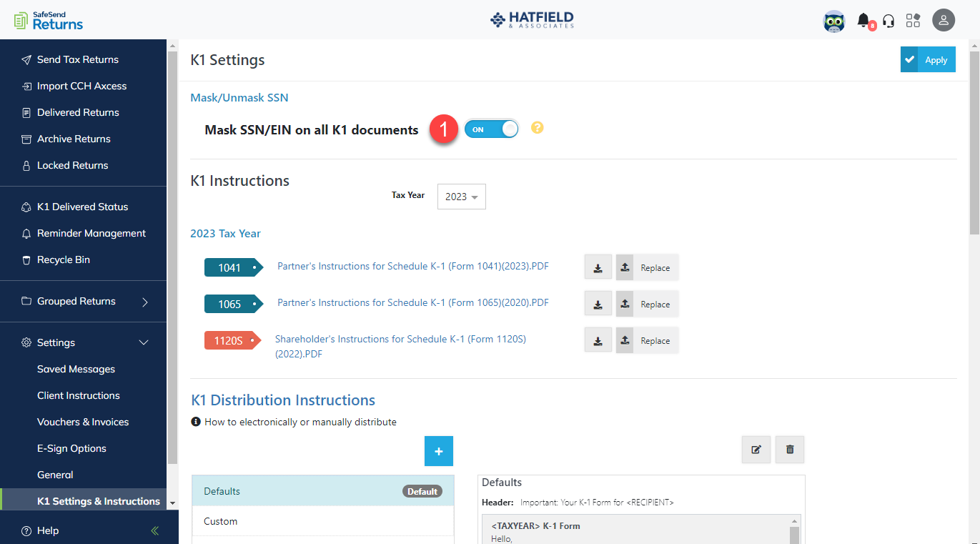The image size is (980, 544).
Task: Replace the 1041 instructions PDF
Action: 647,267
